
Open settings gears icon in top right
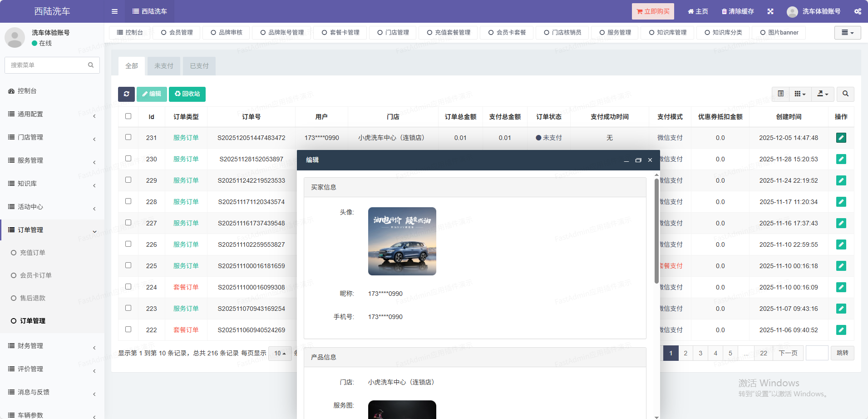[x=858, y=11]
